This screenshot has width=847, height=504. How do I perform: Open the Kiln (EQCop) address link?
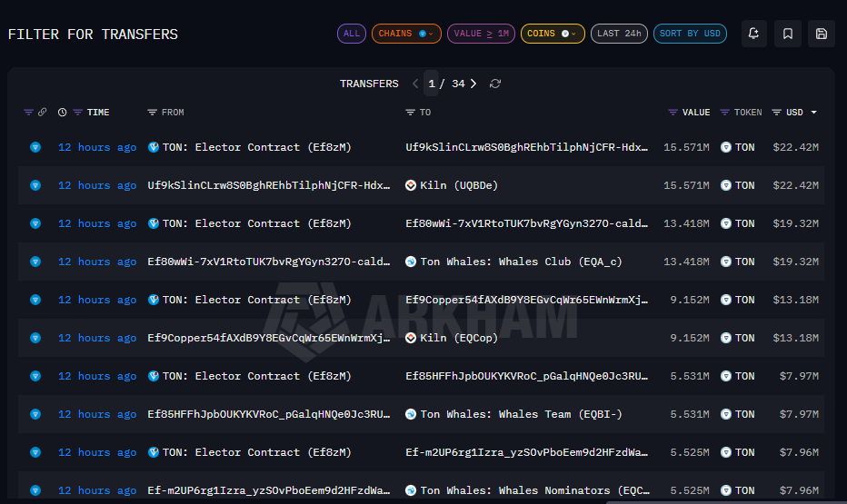point(459,339)
